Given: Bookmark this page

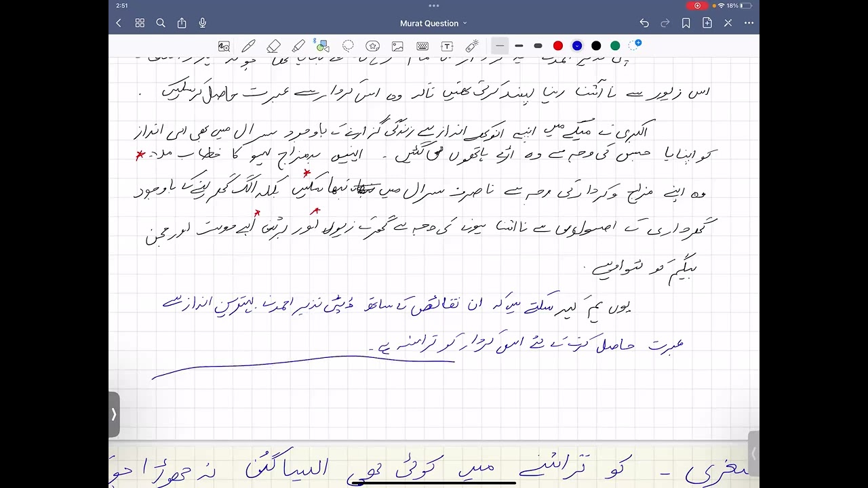Looking at the screenshot, I should tap(686, 23).
